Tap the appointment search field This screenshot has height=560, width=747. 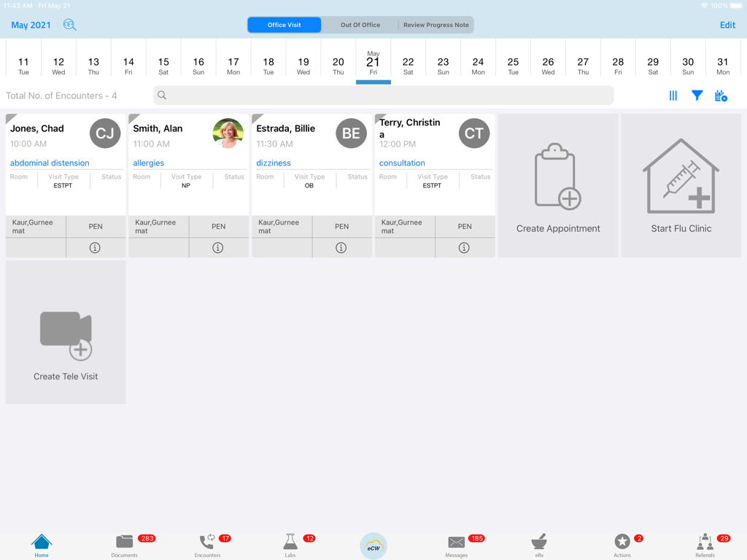pyautogui.click(x=382, y=96)
